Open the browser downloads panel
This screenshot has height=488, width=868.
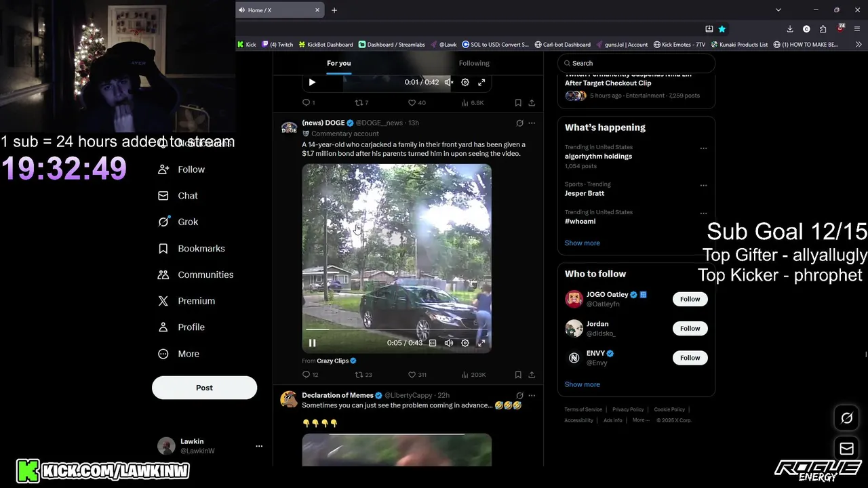(x=790, y=29)
